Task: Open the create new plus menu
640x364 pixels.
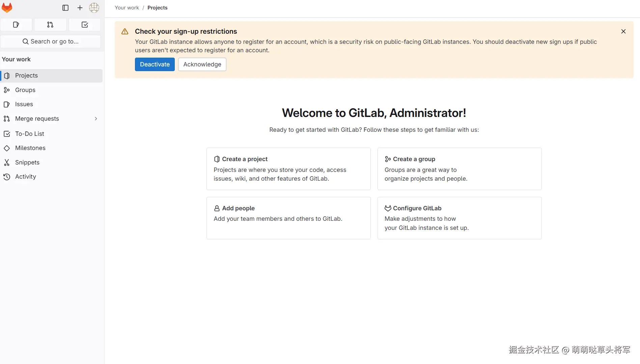Action: [x=80, y=8]
